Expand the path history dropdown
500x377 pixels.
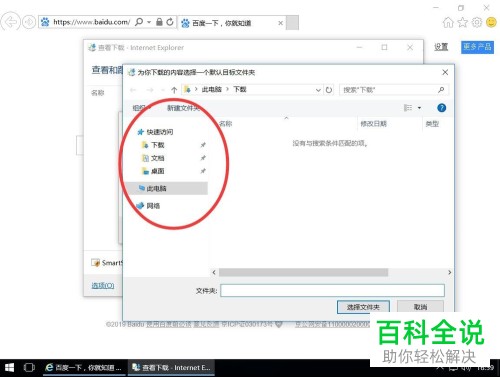coord(318,90)
